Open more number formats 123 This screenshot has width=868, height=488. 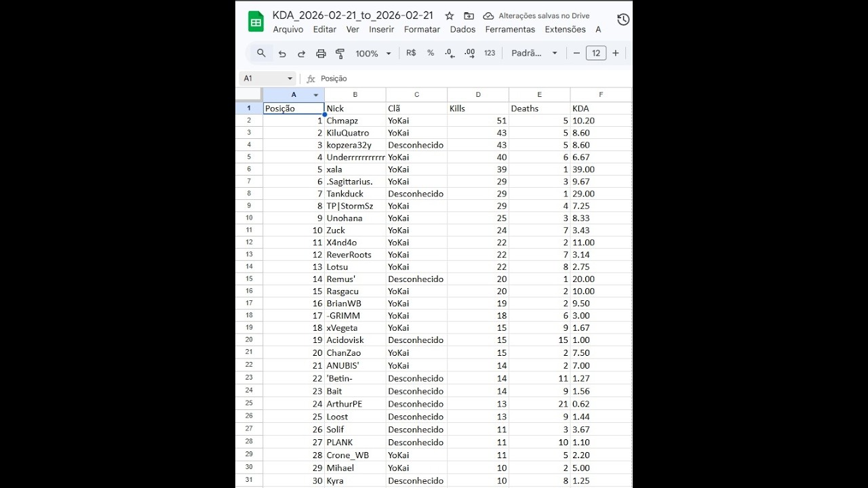point(490,53)
